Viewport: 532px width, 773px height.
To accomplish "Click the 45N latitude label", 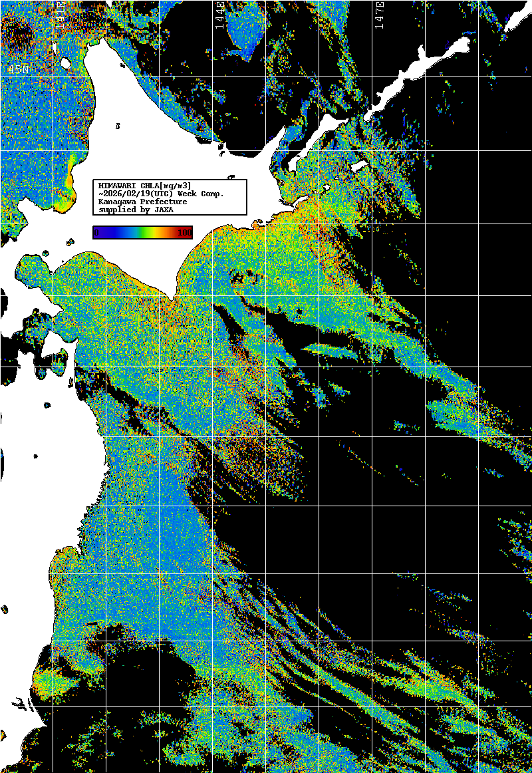I will pyautogui.click(x=18, y=69).
